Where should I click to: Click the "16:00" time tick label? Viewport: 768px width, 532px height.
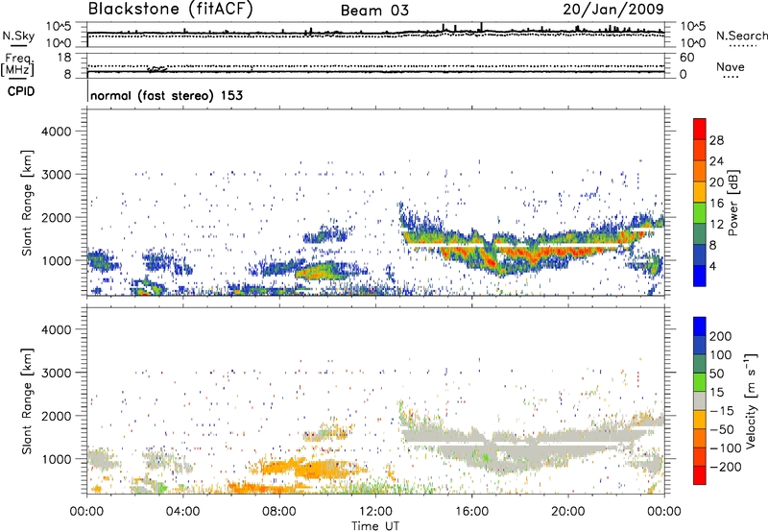click(471, 512)
